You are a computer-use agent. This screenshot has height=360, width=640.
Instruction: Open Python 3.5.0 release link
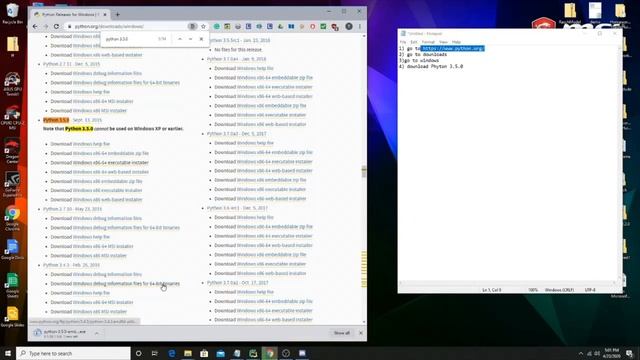(56, 120)
